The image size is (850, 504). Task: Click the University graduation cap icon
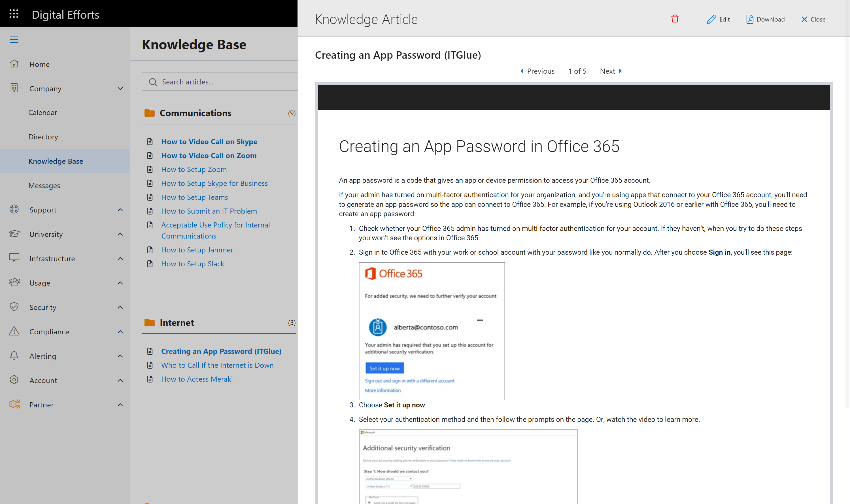14,234
